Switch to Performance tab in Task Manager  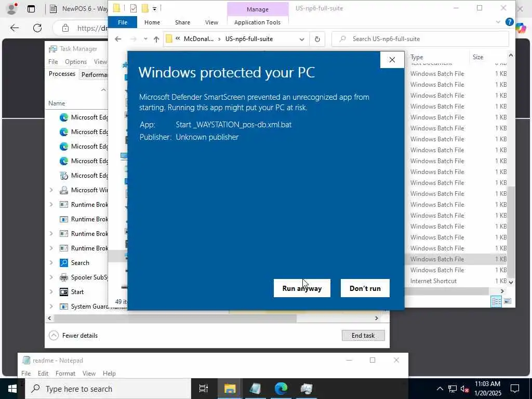94,74
